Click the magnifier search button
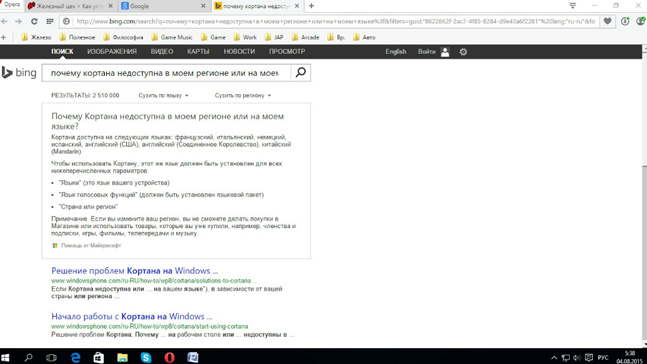 pyautogui.click(x=301, y=73)
